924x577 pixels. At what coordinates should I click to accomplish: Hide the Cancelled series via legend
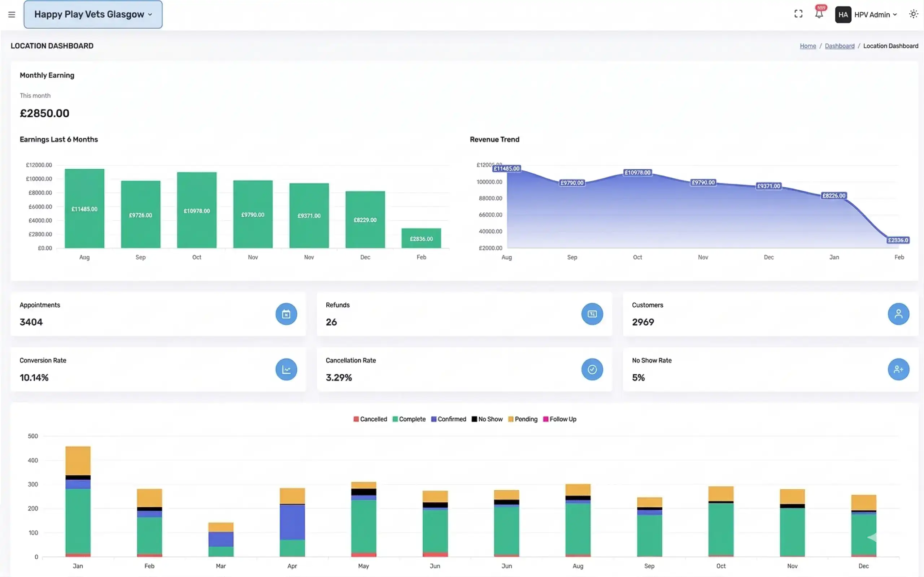click(x=370, y=418)
